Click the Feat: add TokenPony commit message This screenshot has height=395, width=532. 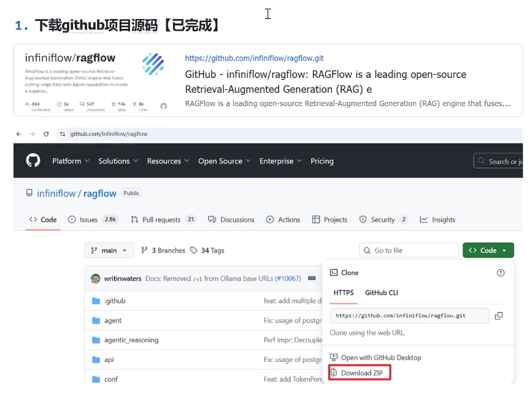pos(293,380)
